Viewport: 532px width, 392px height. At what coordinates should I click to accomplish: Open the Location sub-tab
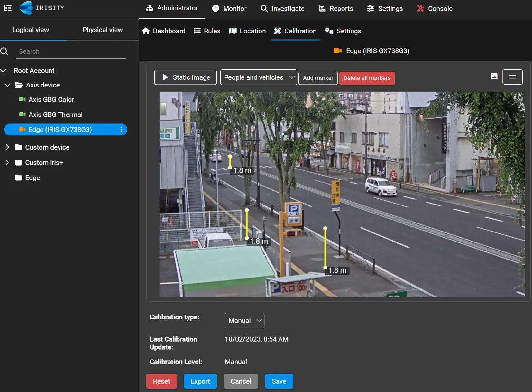pyautogui.click(x=247, y=31)
